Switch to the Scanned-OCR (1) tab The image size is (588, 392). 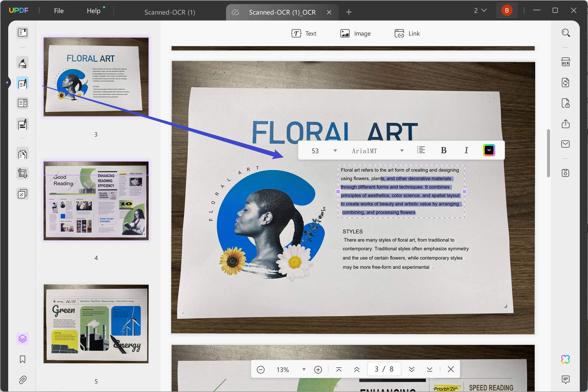coord(170,12)
